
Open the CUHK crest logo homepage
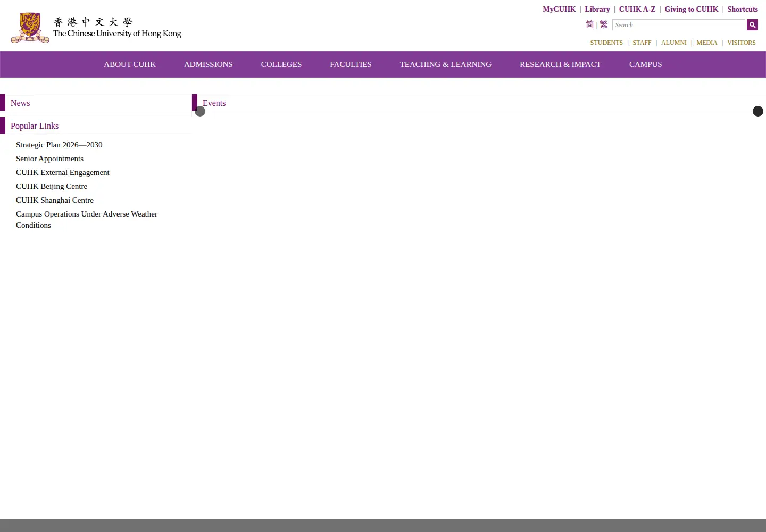(30, 28)
